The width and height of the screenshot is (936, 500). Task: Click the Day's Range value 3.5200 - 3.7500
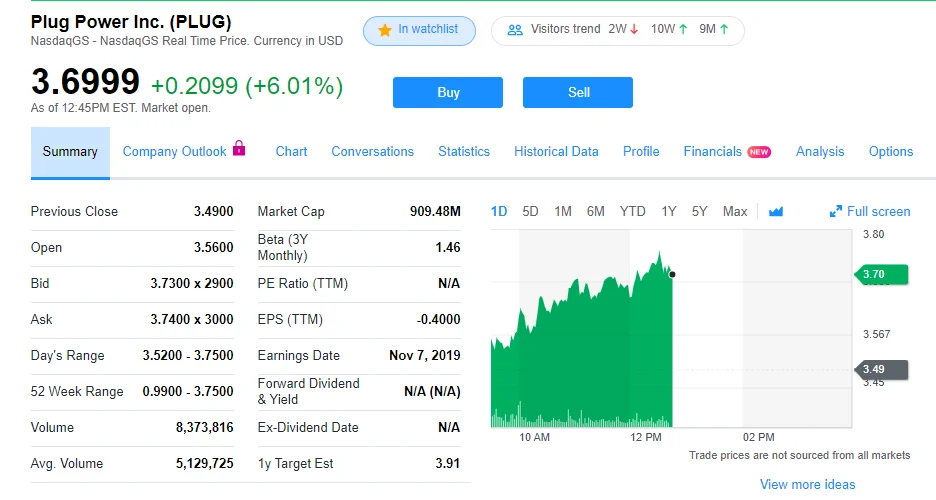tap(188, 355)
